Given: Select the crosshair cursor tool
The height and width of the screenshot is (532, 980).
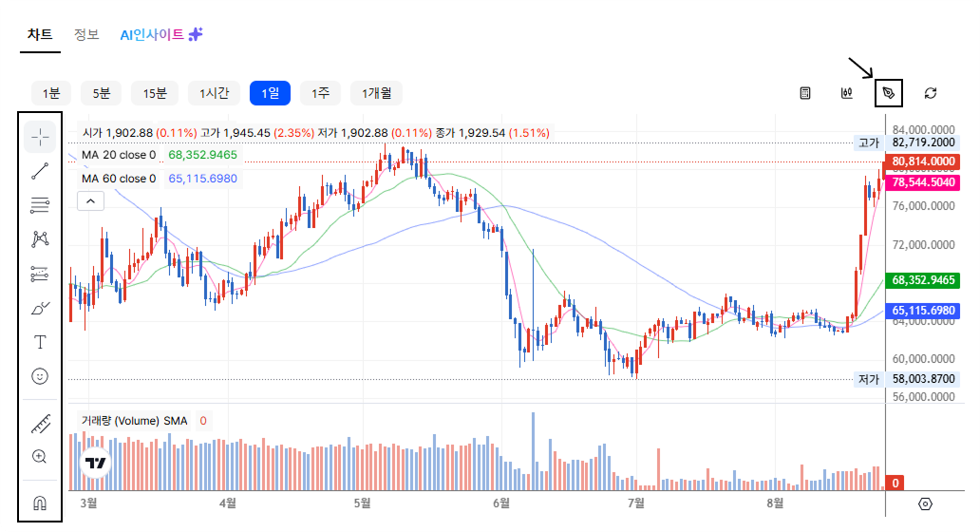Looking at the screenshot, I should coord(40,137).
